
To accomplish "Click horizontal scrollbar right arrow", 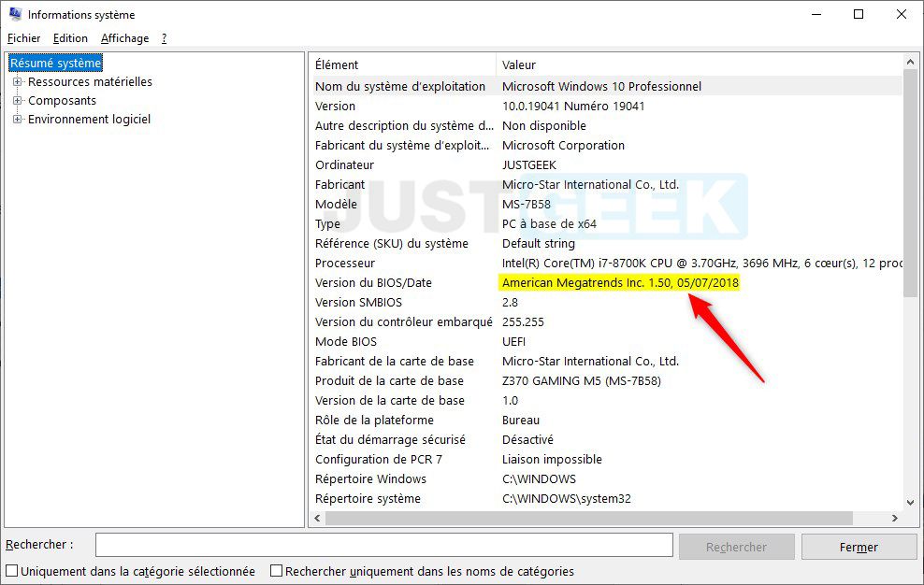I will tap(894, 519).
